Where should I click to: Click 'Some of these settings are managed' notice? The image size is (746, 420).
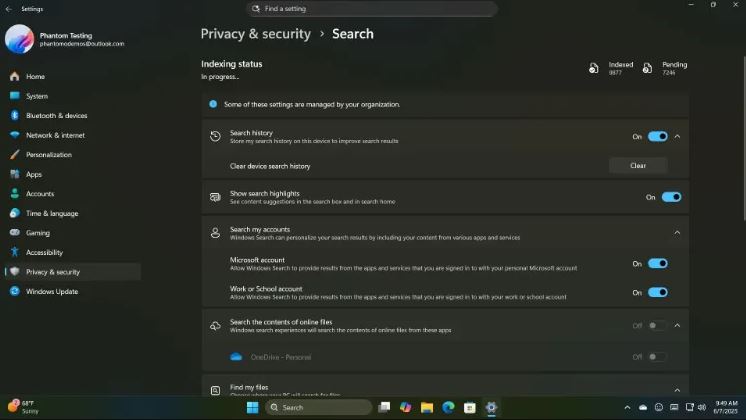pyautogui.click(x=445, y=104)
